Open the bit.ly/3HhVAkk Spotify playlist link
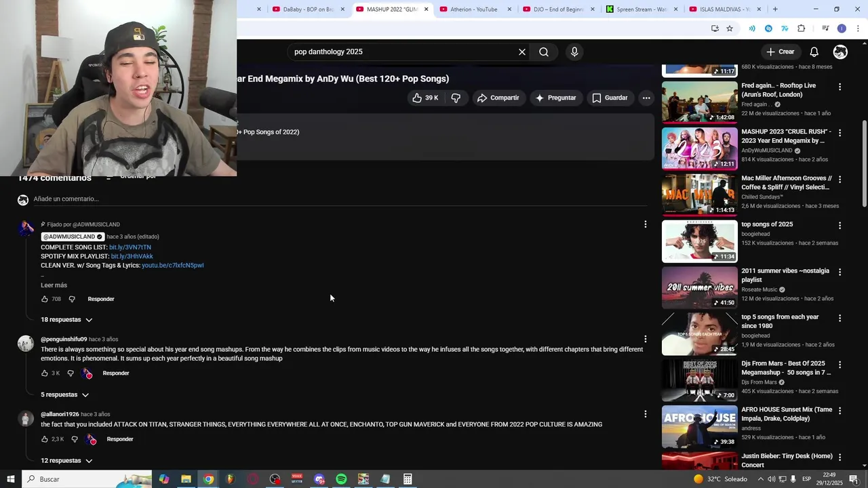The image size is (868, 488). point(132,256)
